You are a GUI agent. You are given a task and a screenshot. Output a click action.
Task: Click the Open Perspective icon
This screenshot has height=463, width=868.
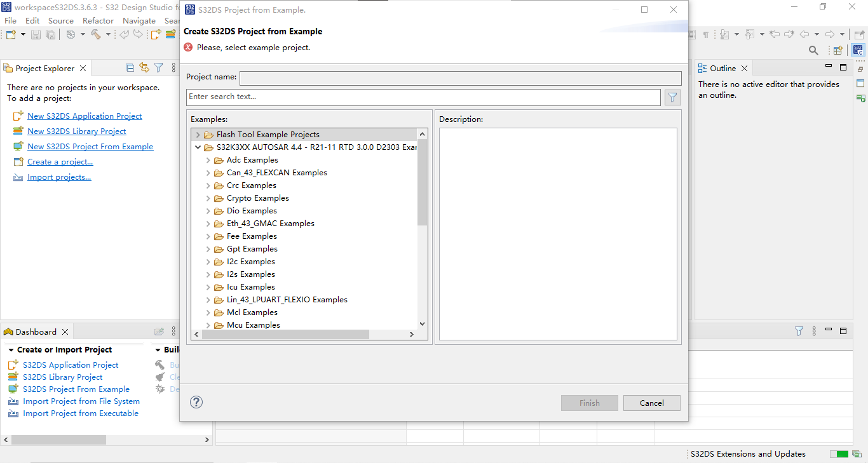(837, 50)
